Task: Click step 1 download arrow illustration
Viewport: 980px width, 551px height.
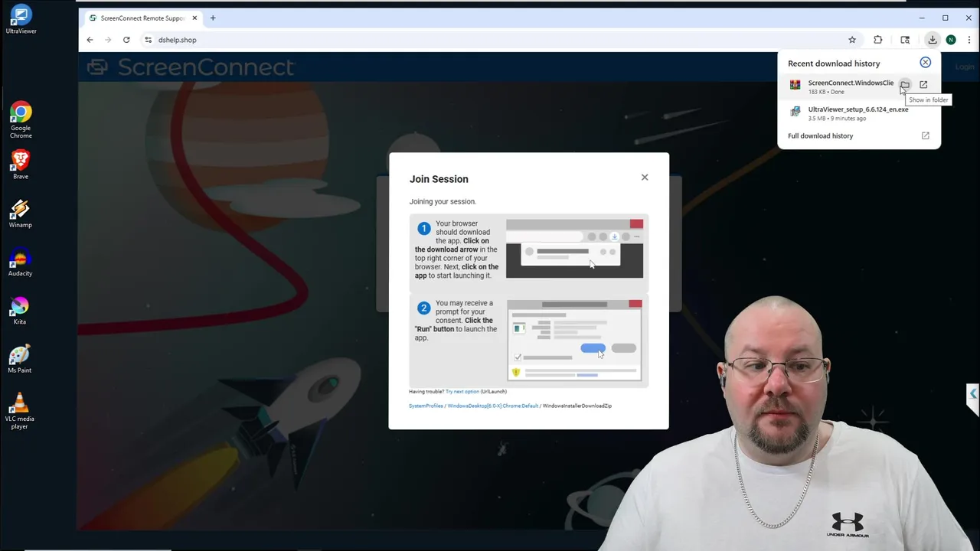Action: (x=574, y=249)
